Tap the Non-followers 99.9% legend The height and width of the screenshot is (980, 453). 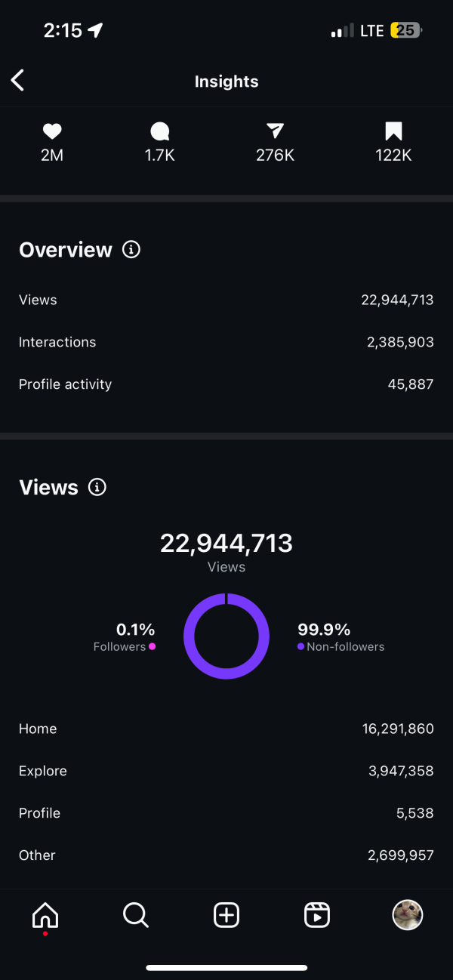[x=340, y=636]
